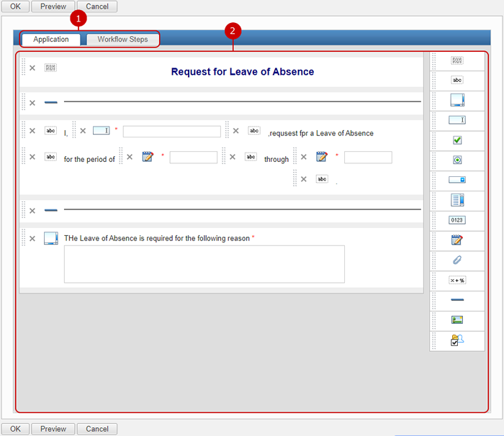Viewport: 504px width, 436px height.
Task: Click the bottom Preview button
Action: pos(53,429)
